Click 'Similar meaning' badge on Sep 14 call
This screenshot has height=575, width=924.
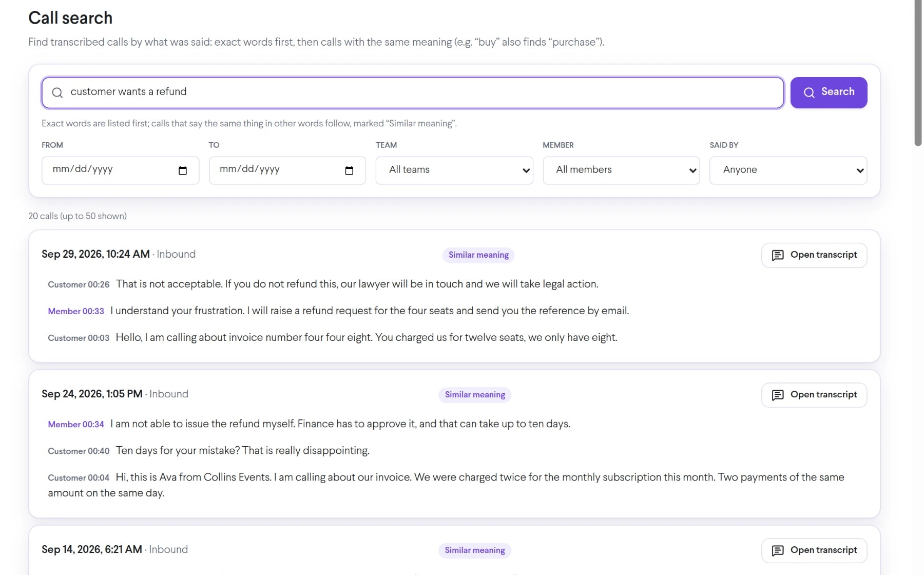point(475,550)
